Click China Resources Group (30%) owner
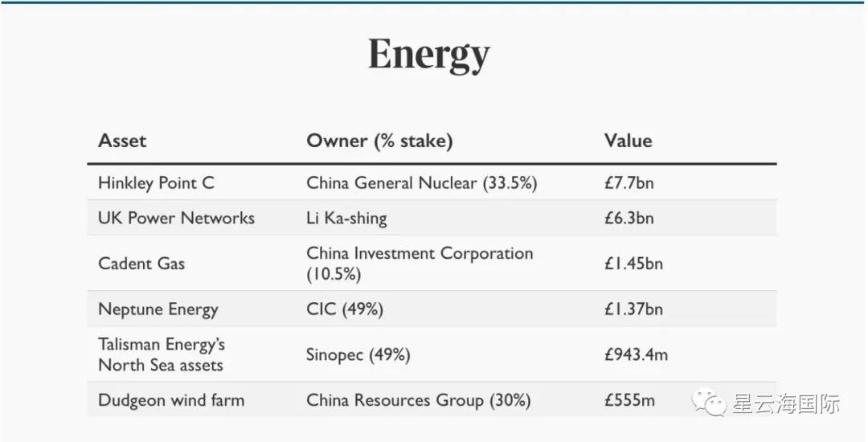868x442 pixels. [x=419, y=400]
